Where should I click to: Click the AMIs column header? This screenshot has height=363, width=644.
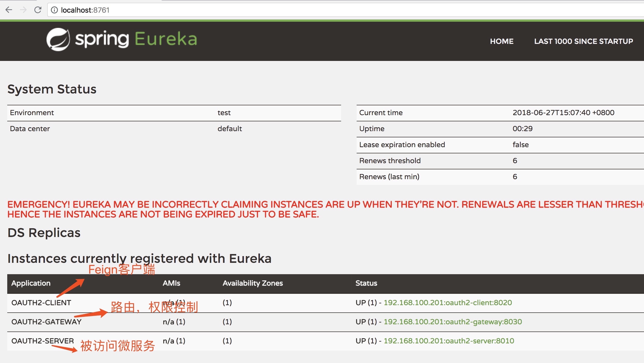tap(171, 283)
